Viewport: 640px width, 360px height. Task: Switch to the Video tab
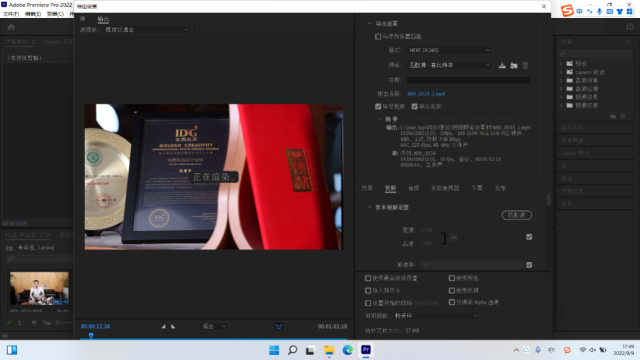tap(390, 188)
